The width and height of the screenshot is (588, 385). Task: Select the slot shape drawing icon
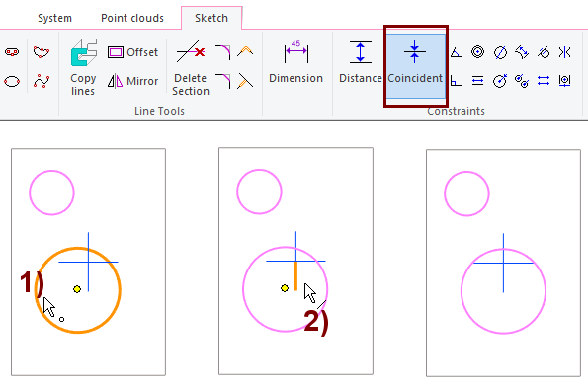[12, 52]
